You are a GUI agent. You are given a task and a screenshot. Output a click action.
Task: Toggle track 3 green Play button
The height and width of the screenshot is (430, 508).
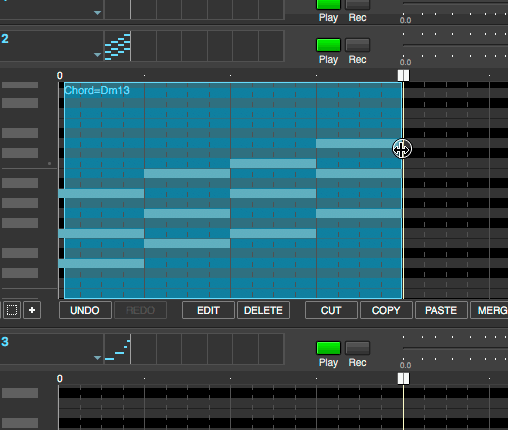pos(328,348)
